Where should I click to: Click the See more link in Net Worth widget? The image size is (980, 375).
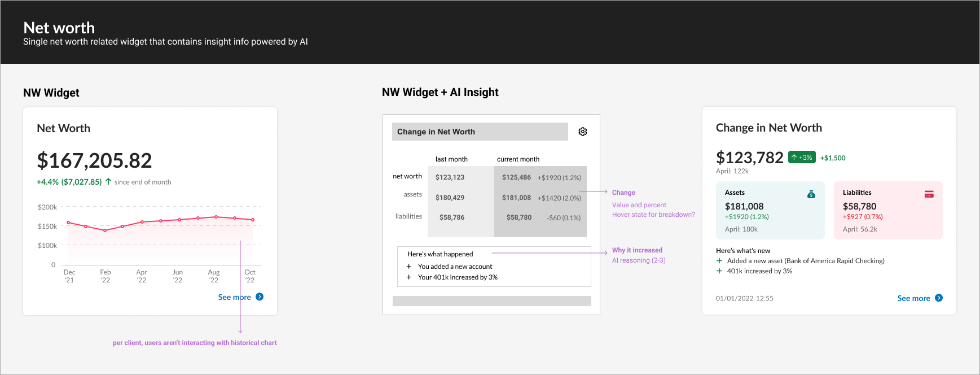tap(235, 297)
